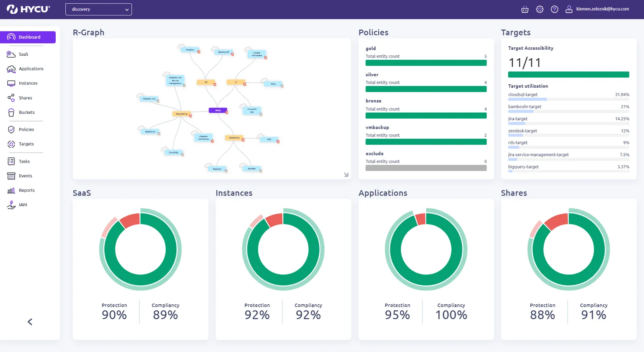
Task: Click the gold policy progress bar
Action: click(x=426, y=63)
